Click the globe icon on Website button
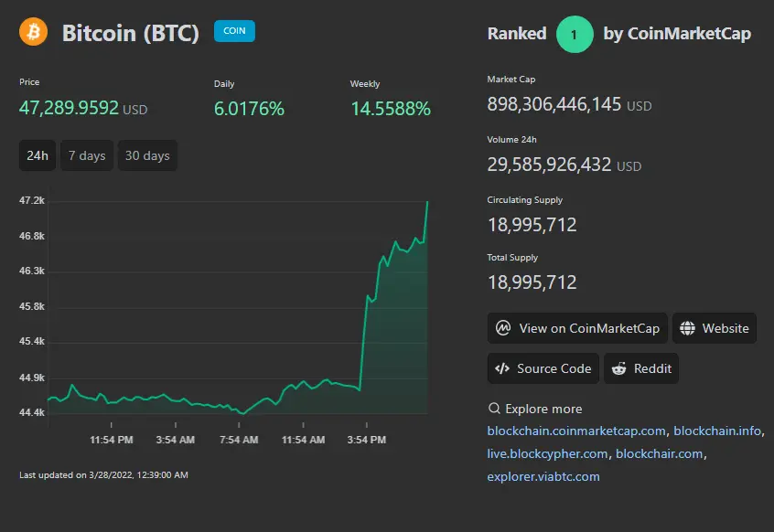This screenshot has height=532, width=774. pyautogui.click(x=687, y=328)
